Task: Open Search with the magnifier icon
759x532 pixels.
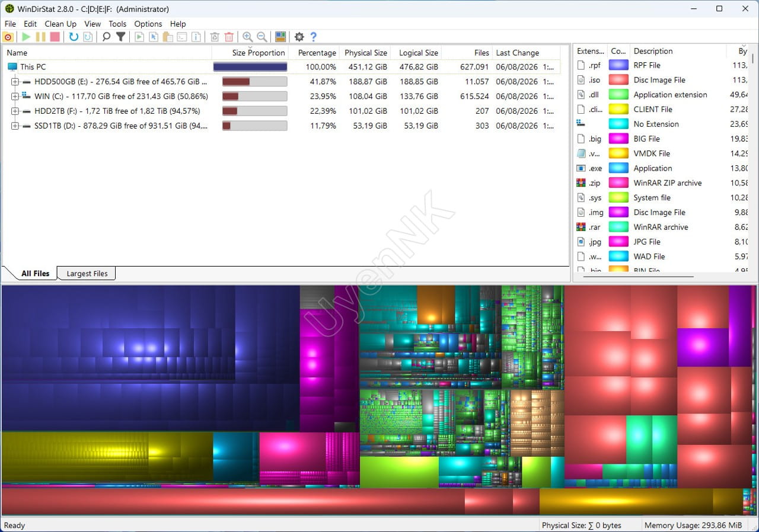Action: click(106, 37)
